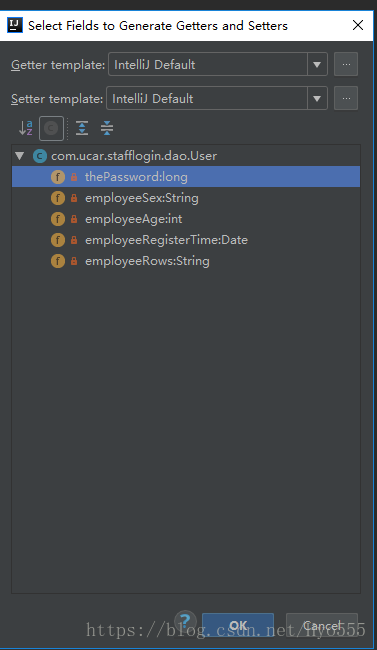377x650 pixels.
Task: Click field icon beside employeeRegisterTime
Action: pos(58,240)
